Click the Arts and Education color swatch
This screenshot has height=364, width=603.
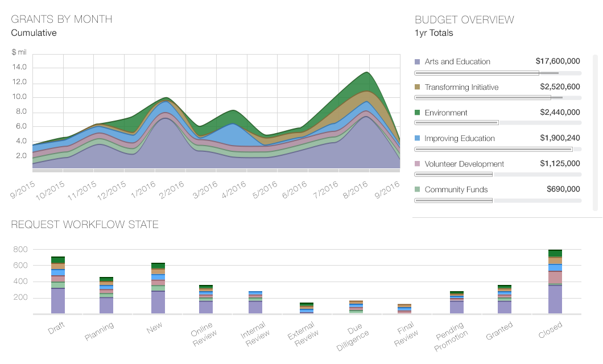[x=418, y=62]
